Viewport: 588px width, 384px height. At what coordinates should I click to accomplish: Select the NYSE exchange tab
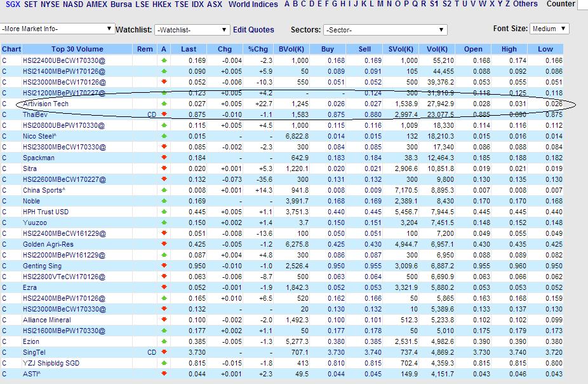(50, 4)
